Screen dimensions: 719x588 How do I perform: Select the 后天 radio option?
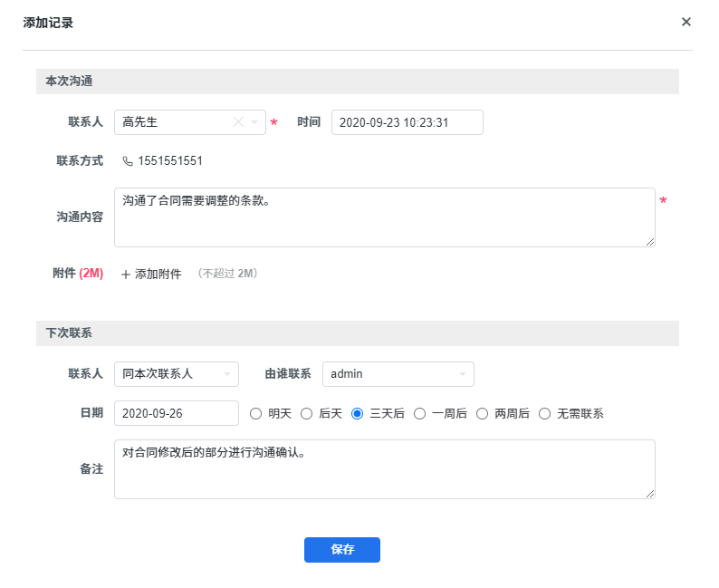(306, 414)
